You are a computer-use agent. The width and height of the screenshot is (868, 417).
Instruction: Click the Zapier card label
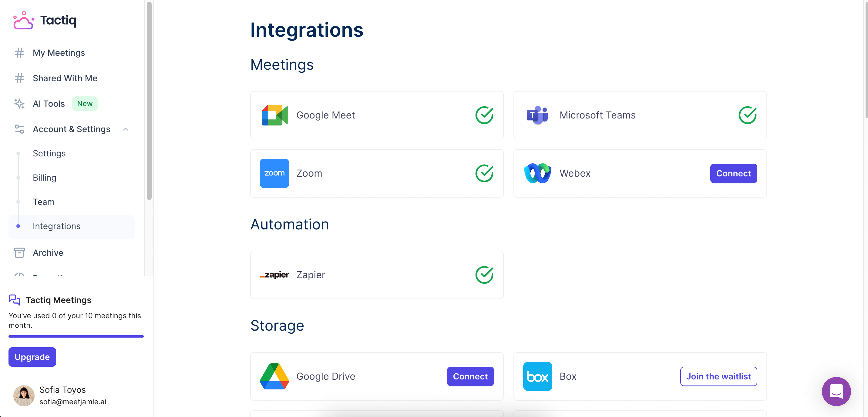[x=310, y=275]
